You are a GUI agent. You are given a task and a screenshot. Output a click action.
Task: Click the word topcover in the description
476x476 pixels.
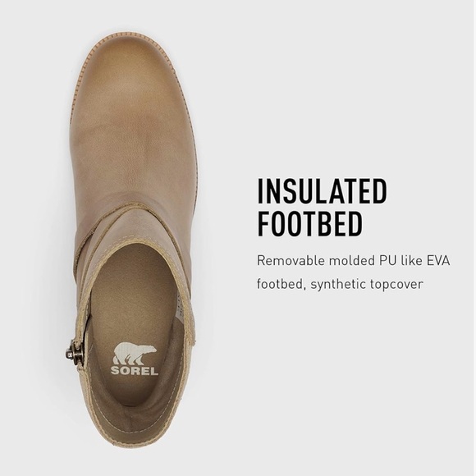[x=396, y=285]
